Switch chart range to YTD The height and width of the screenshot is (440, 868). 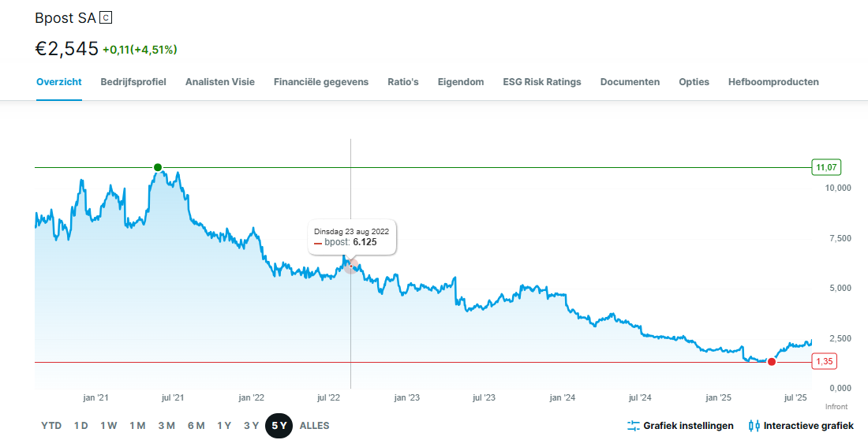point(51,426)
